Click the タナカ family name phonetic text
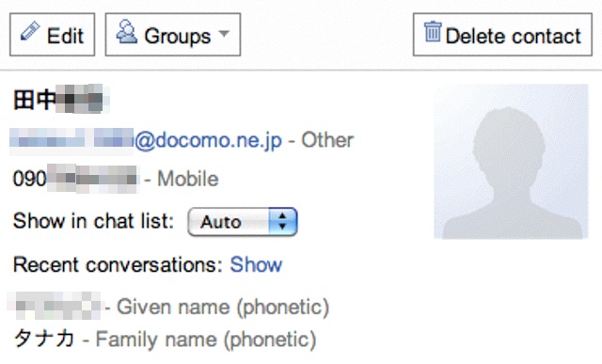Screen dimensions: 602x364 pos(44,339)
